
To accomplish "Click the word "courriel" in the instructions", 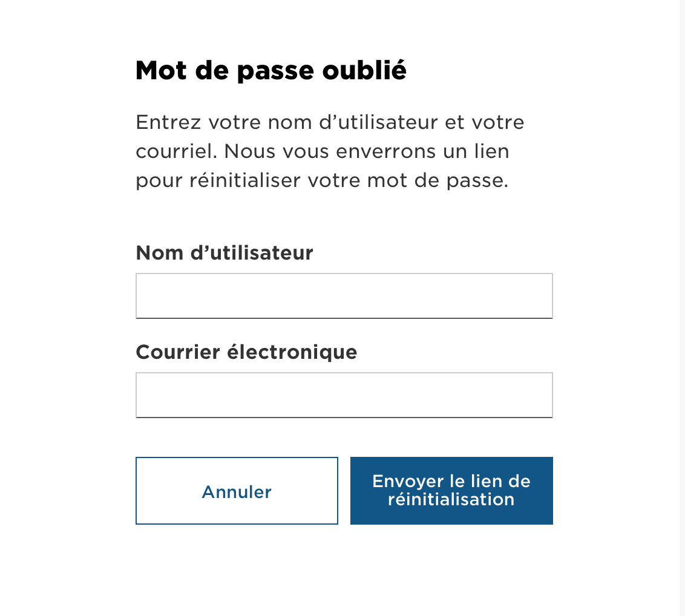I will [177, 152].
